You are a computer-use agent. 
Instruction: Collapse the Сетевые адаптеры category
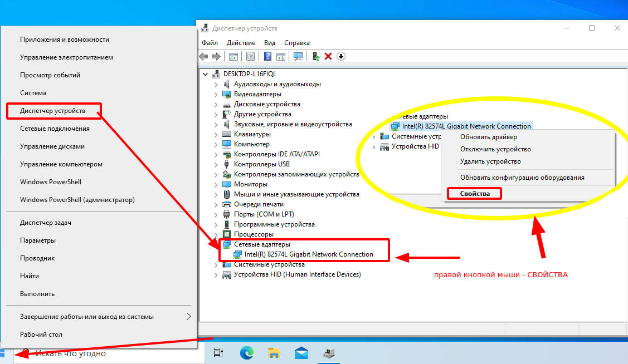(216, 244)
